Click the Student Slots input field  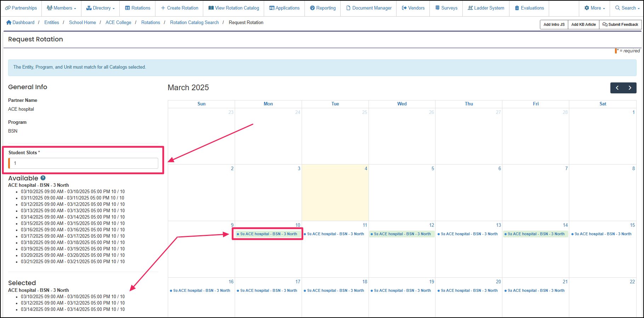pyautogui.click(x=84, y=163)
